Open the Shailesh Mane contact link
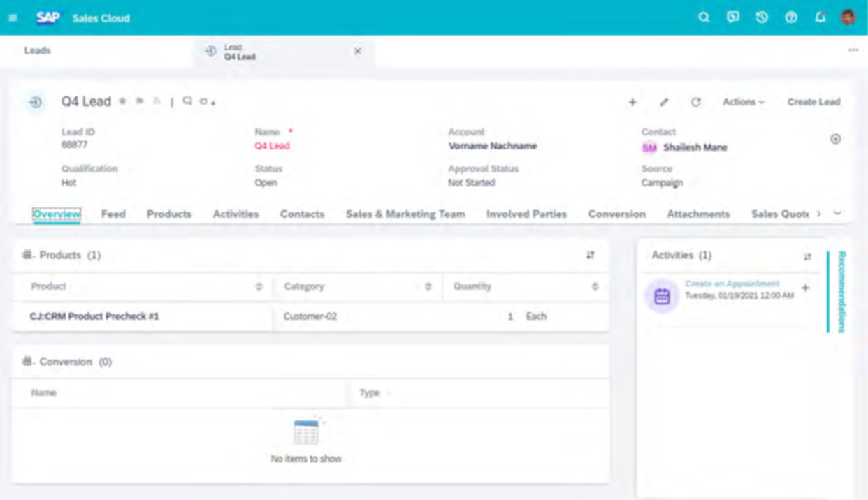Image resolution: width=868 pixels, height=500 pixels. pyautogui.click(x=695, y=147)
